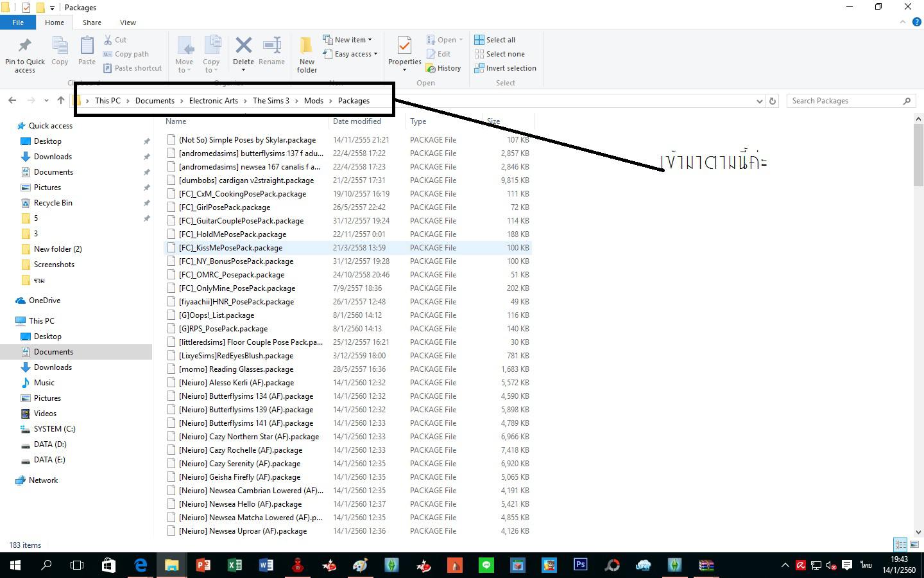Switch to the Share ribbon tab
Viewport: 924px width, 578px height.
pyautogui.click(x=92, y=22)
